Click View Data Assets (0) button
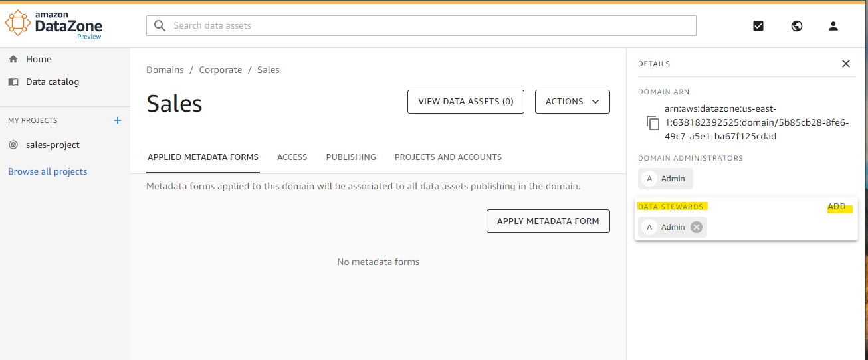The image size is (868, 360). 466,102
